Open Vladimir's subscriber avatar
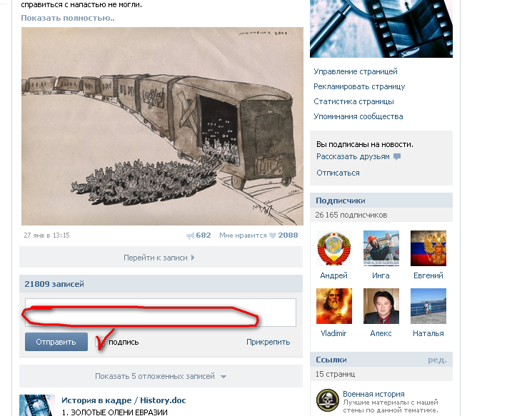 coord(334,306)
